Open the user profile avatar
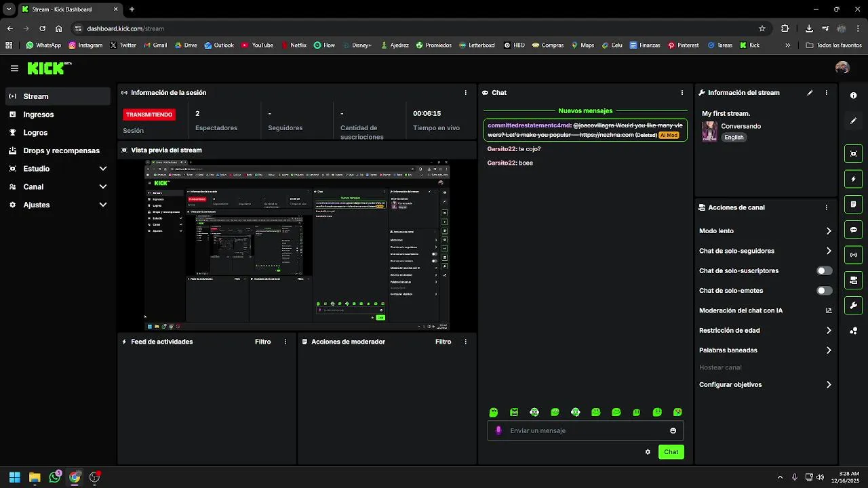The height and width of the screenshot is (488, 868). point(842,68)
